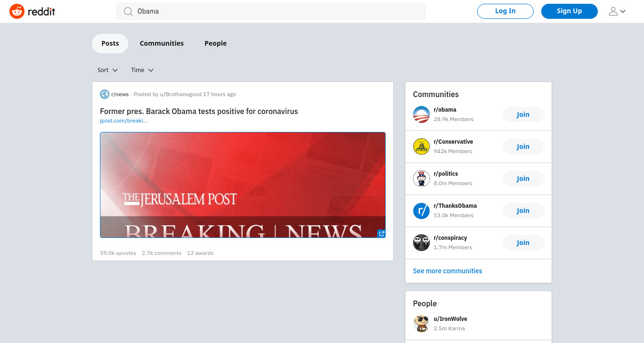This screenshot has height=343, width=644.
Task: Join the r/politics community
Action: coord(523,179)
